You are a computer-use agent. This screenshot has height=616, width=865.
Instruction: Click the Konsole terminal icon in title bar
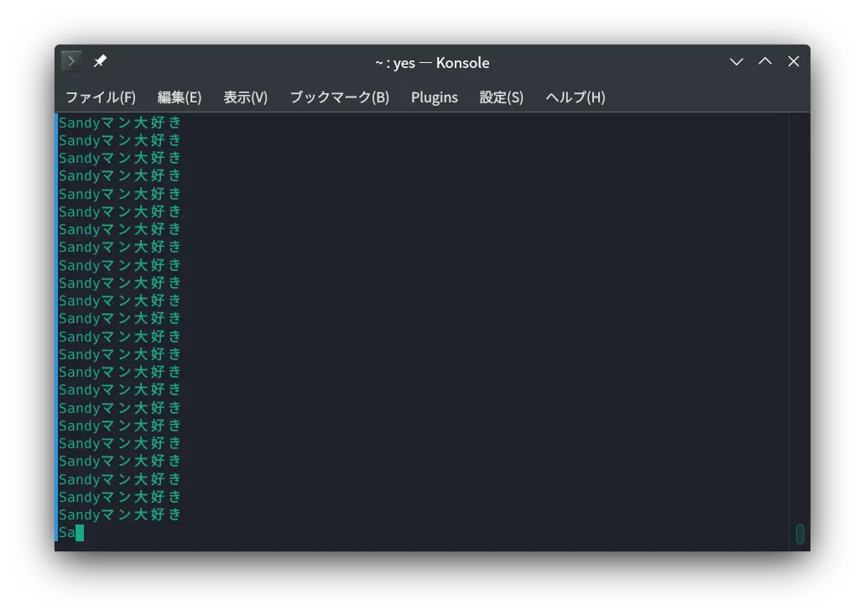pos(71,61)
